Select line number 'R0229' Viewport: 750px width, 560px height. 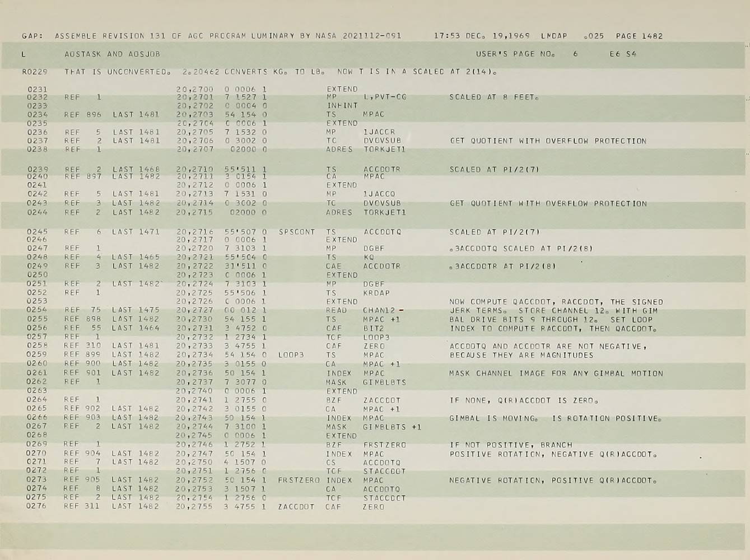35,72
